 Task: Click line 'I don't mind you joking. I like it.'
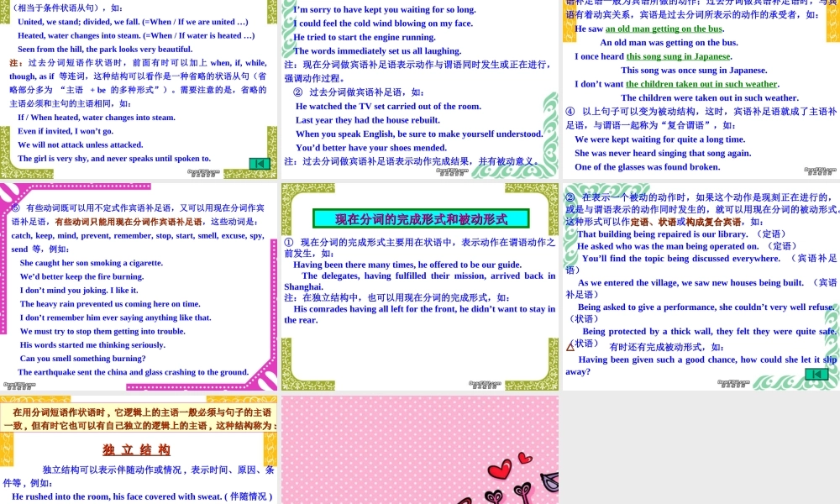(79, 291)
